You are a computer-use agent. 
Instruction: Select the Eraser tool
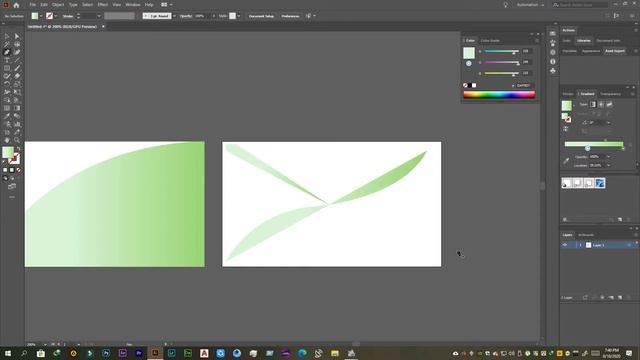pyautogui.click(x=17, y=76)
